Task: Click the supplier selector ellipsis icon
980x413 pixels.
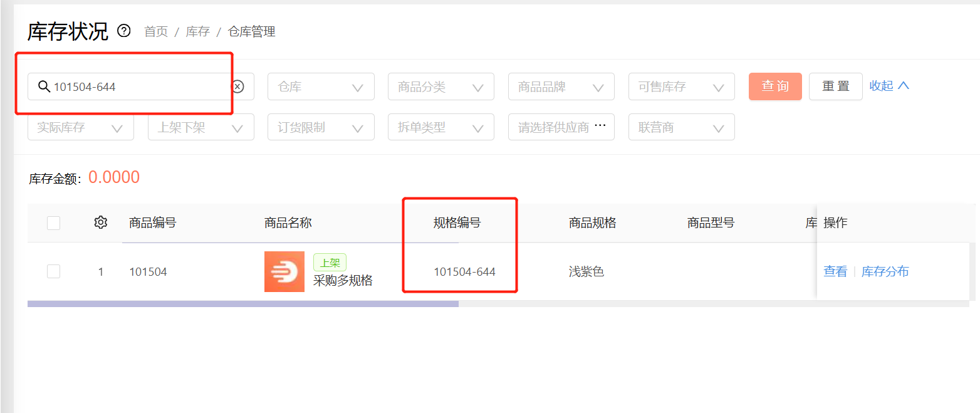Action: coord(600,126)
